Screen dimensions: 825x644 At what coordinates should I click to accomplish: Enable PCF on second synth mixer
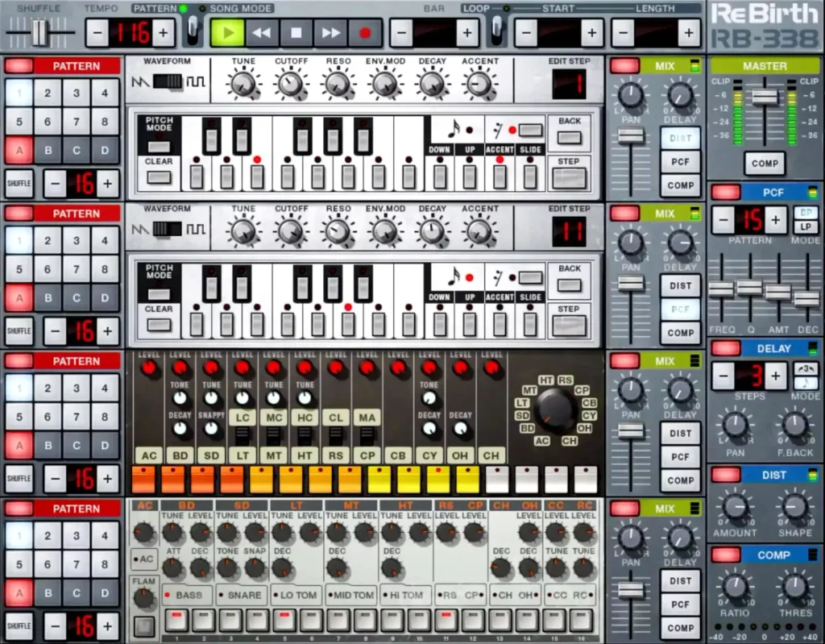(680, 309)
